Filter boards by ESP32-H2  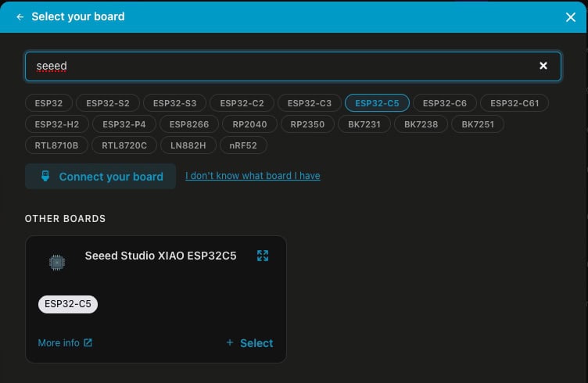57,124
